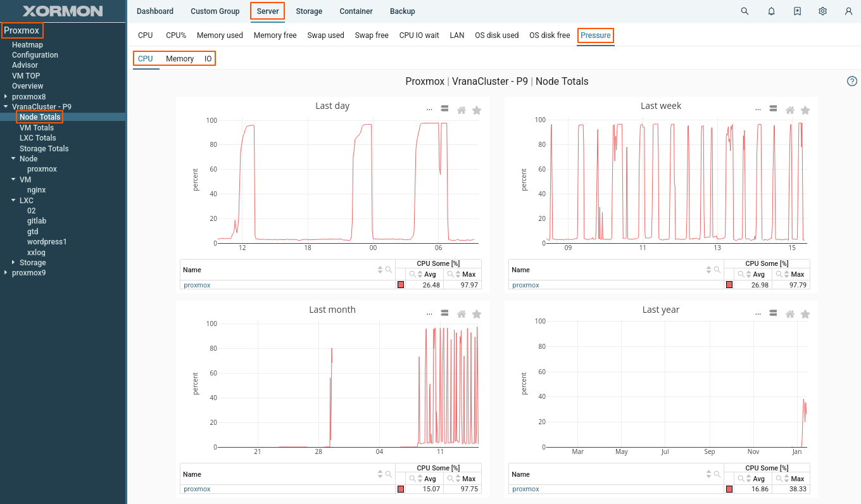Collapse the VranaCluster - P9 tree node
The width and height of the screenshot is (861, 504).
coord(6,107)
